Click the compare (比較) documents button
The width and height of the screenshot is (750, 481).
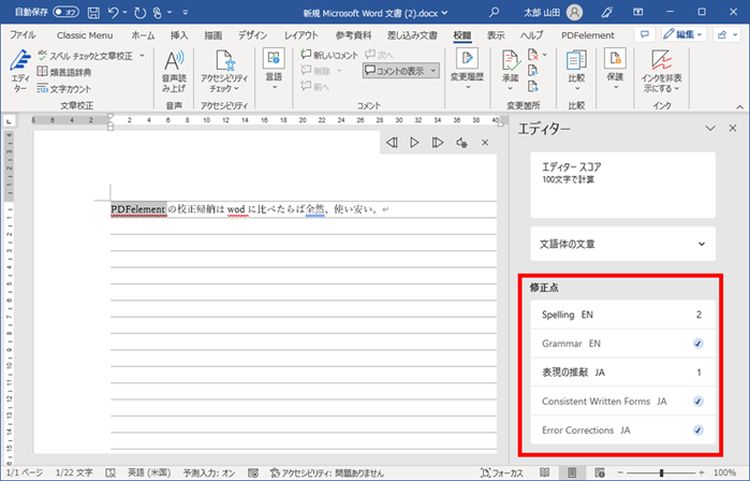(576, 70)
